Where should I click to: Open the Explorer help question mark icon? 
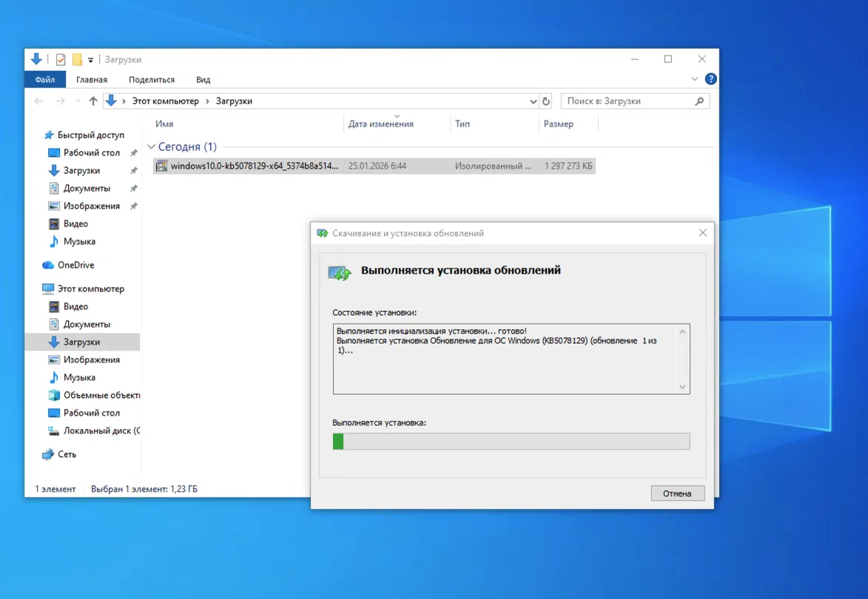click(x=710, y=79)
